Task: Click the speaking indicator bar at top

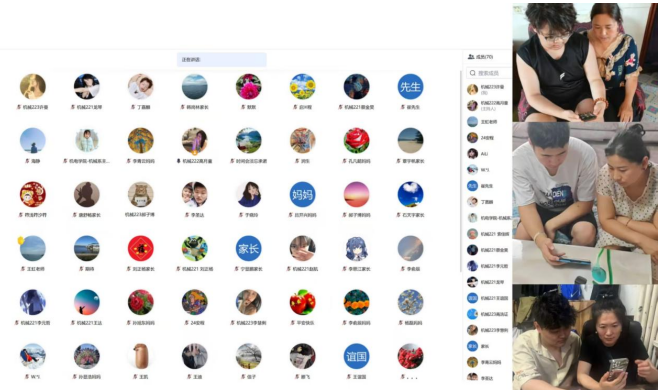Action: (221, 59)
